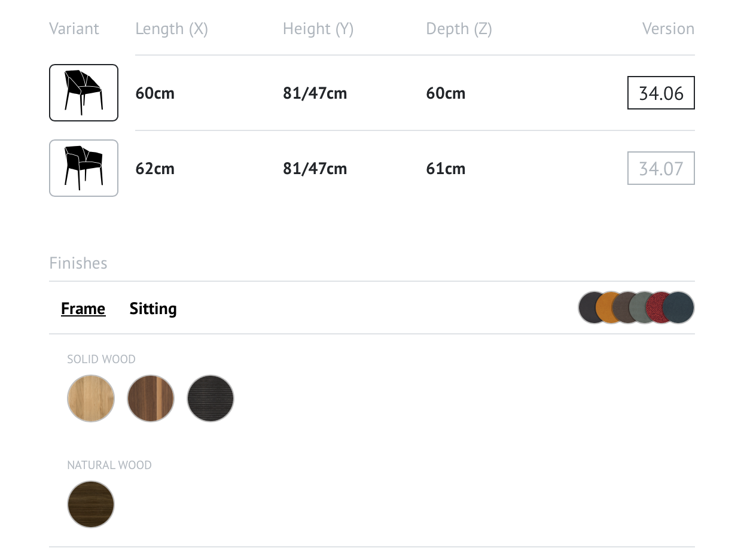Switch to the Frame finishes tab
Screen dimensions: 744x560
pos(83,309)
